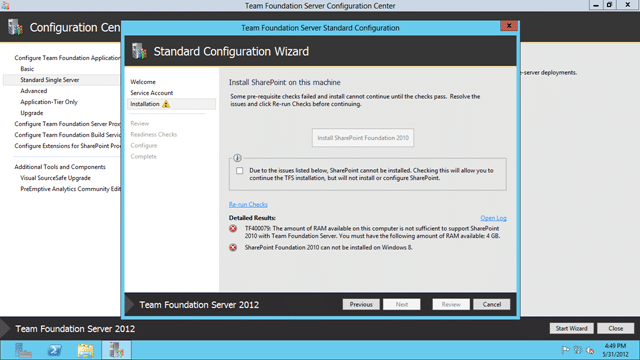Click the Action Center flag tray icon

tap(565, 350)
